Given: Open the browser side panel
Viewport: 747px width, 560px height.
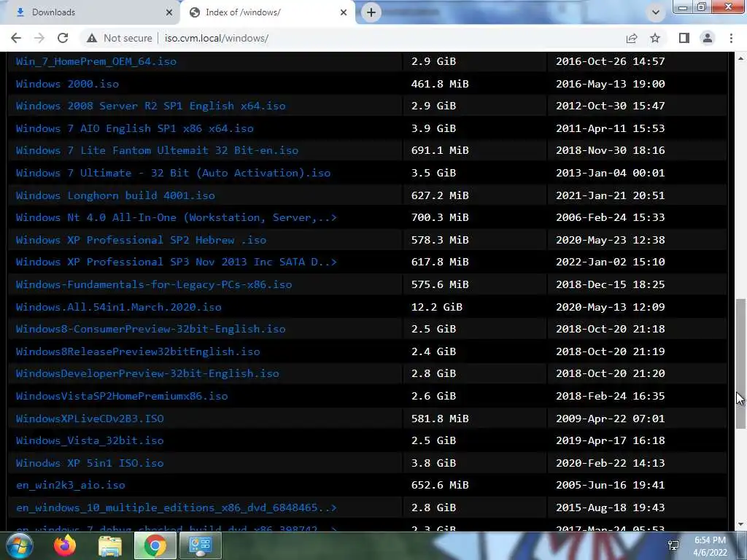Looking at the screenshot, I should pyautogui.click(x=684, y=38).
